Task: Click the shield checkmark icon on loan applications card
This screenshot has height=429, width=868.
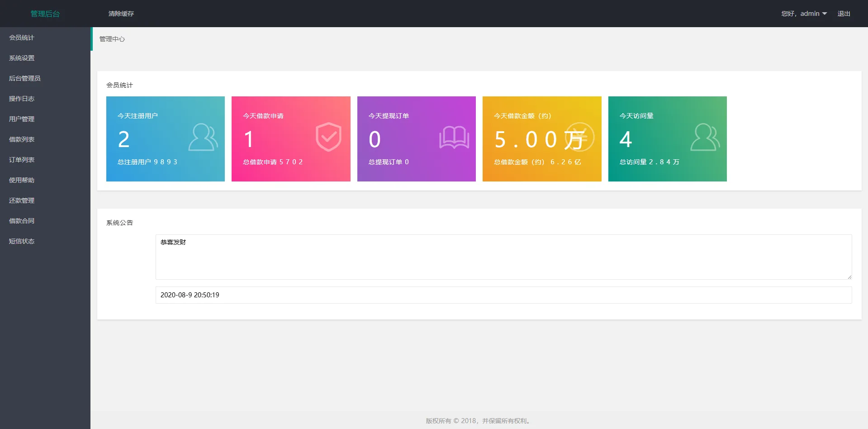Action: click(x=328, y=137)
